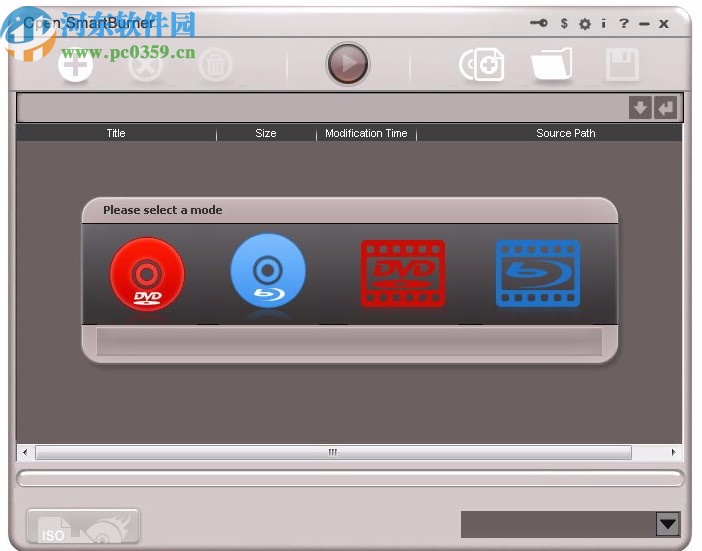Select the red DVD data disc mode
The image size is (702, 551).
click(147, 274)
